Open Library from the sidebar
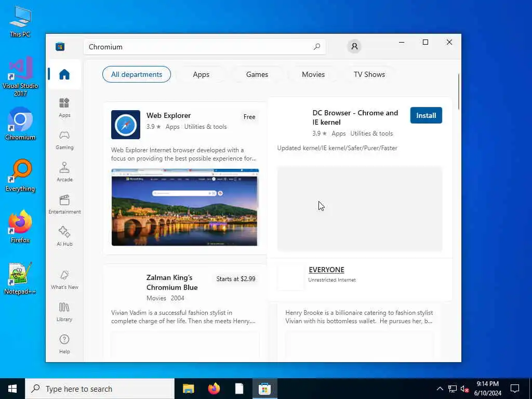532x399 pixels. point(64,312)
